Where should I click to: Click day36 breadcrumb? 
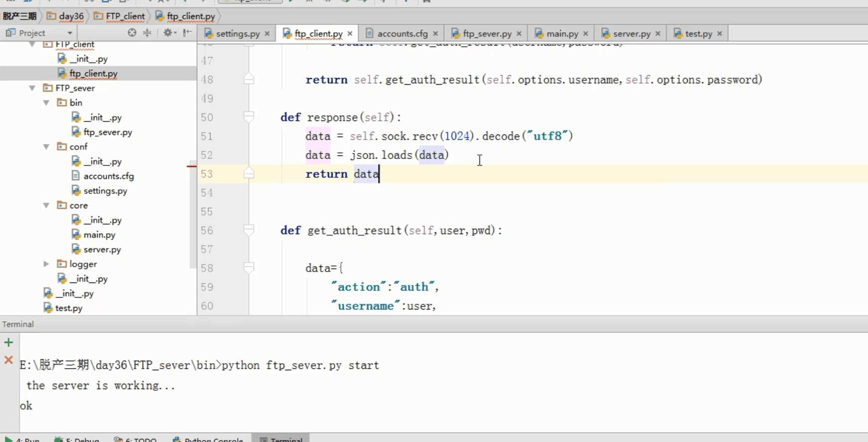click(x=66, y=16)
